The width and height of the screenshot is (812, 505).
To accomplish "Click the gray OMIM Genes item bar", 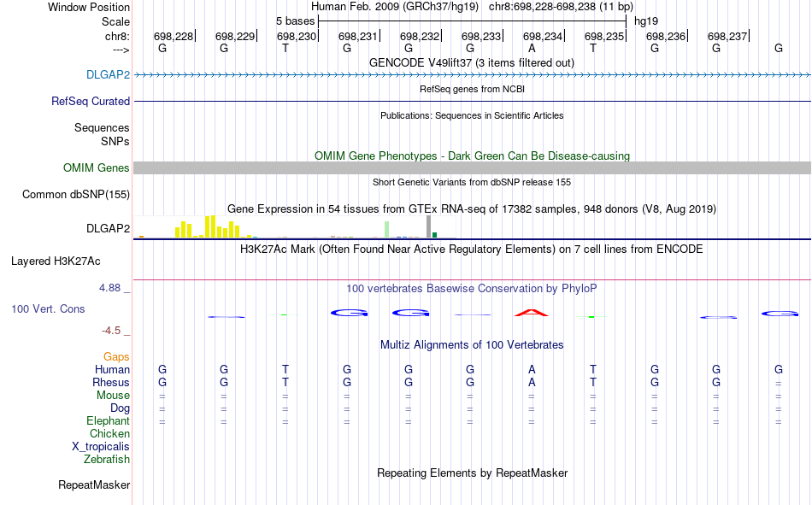I will 473,167.
